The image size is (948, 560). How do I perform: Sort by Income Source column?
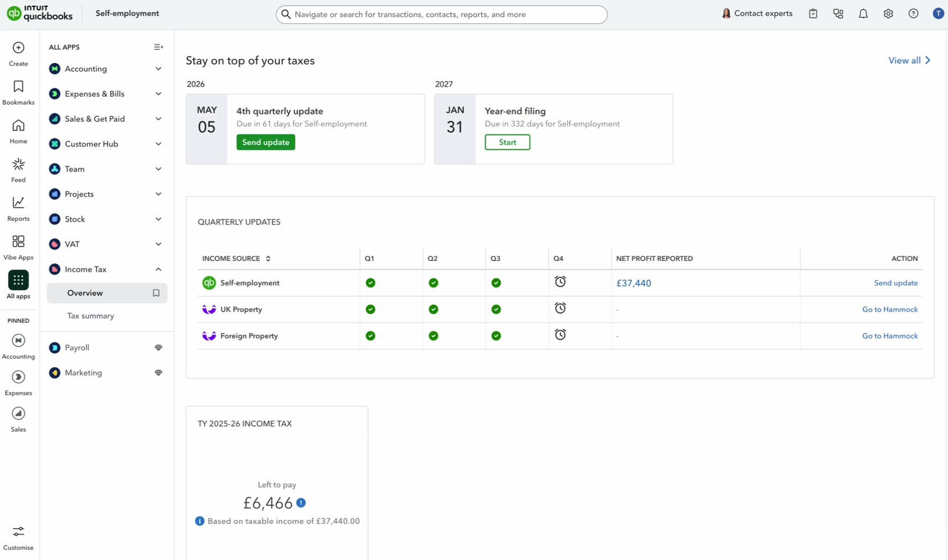pos(268,259)
